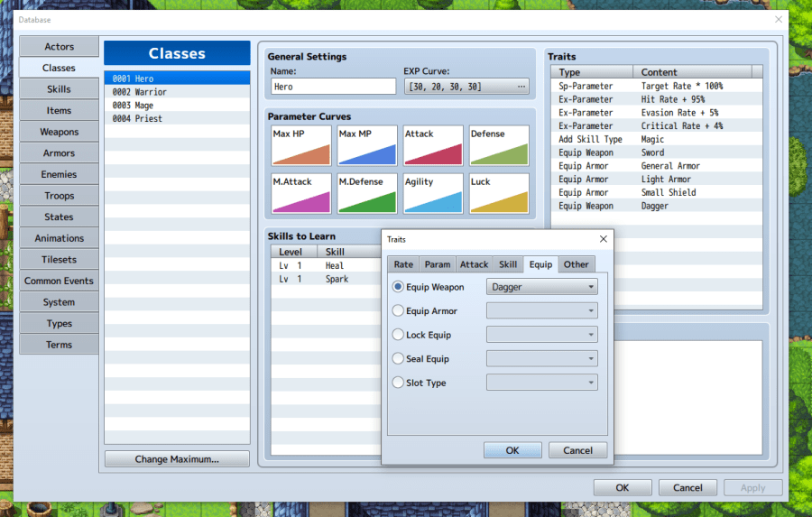Open the Agility parameter curve

(433, 194)
